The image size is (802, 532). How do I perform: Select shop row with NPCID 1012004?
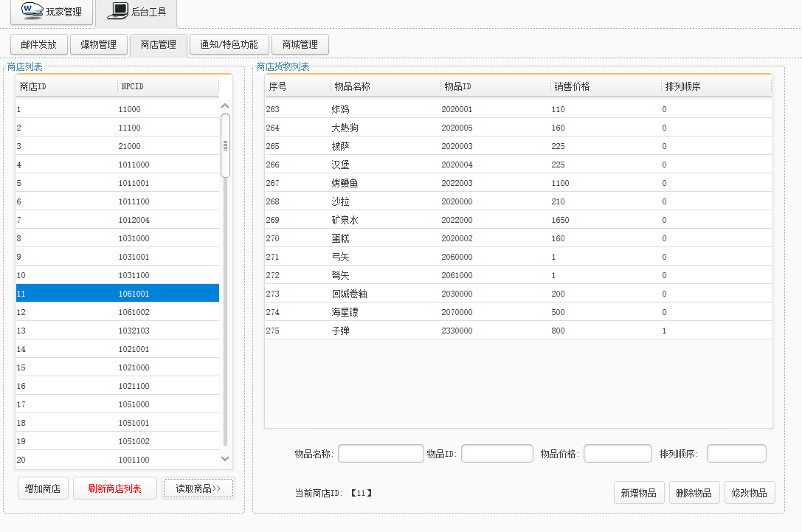[x=117, y=219]
